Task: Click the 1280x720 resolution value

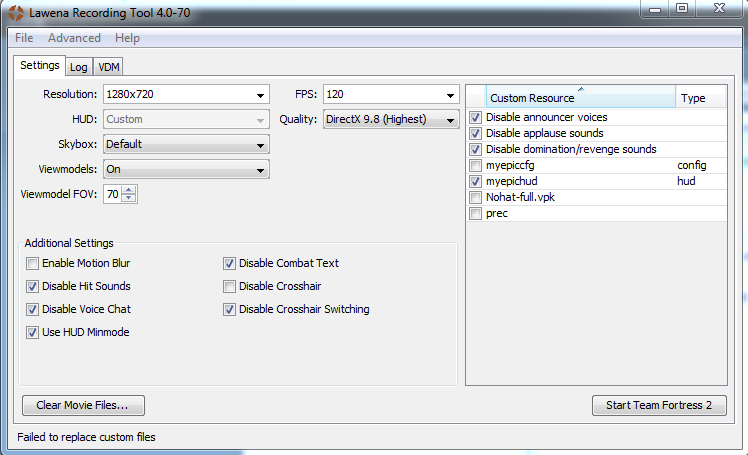Action: pyautogui.click(x=130, y=94)
